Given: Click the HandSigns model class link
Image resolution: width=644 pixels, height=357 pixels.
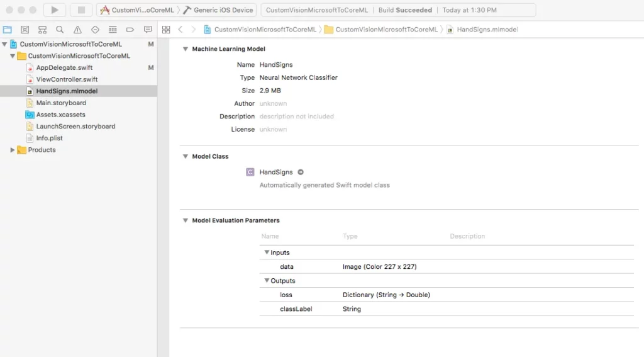Looking at the screenshot, I should (x=276, y=173).
